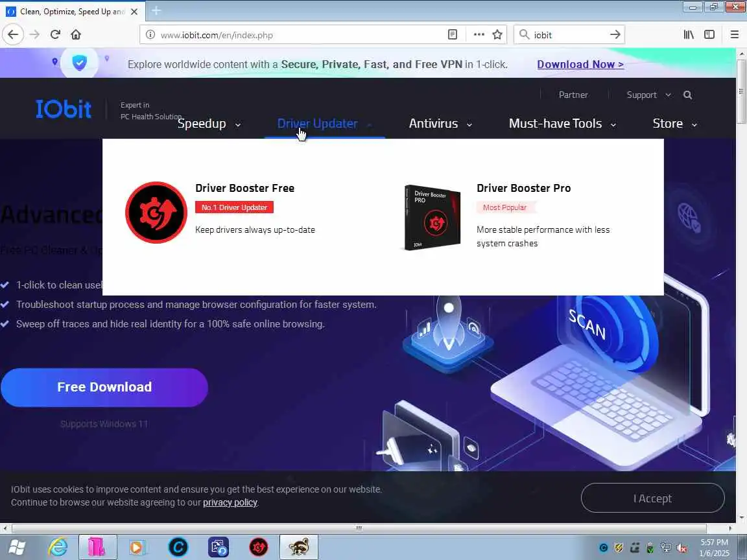Submit search with arrow in search box

click(x=615, y=35)
